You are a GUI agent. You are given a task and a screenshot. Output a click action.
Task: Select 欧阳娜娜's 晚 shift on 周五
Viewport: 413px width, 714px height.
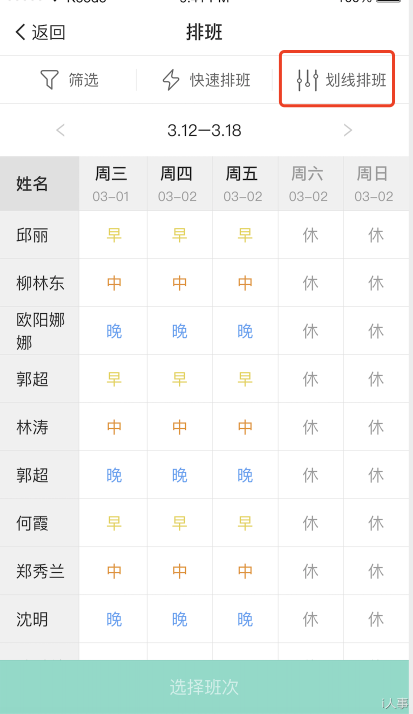[x=245, y=331]
